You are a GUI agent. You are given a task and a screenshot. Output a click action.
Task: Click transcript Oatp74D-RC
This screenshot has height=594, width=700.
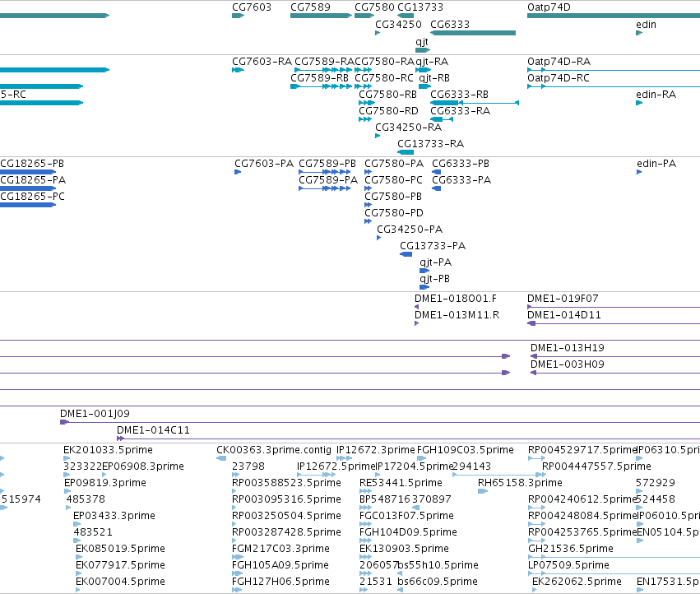click(559, 78)
